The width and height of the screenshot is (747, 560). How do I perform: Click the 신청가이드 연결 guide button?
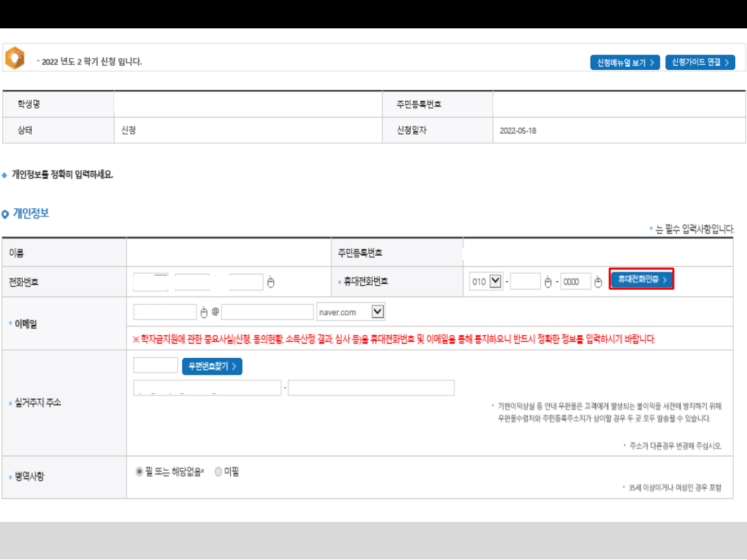(x=700, y=62)
